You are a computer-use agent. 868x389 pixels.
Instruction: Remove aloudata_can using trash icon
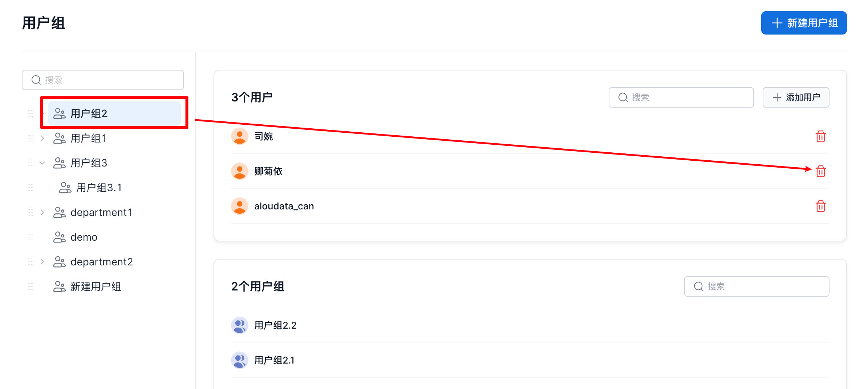click(820, 206)
